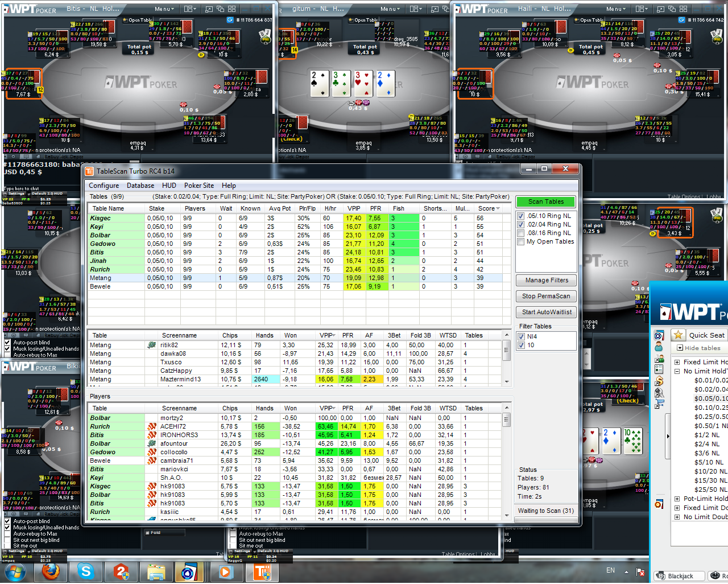Click the Scan Tables button
Viewport: 728px width, 584px height.
[546, 201]
